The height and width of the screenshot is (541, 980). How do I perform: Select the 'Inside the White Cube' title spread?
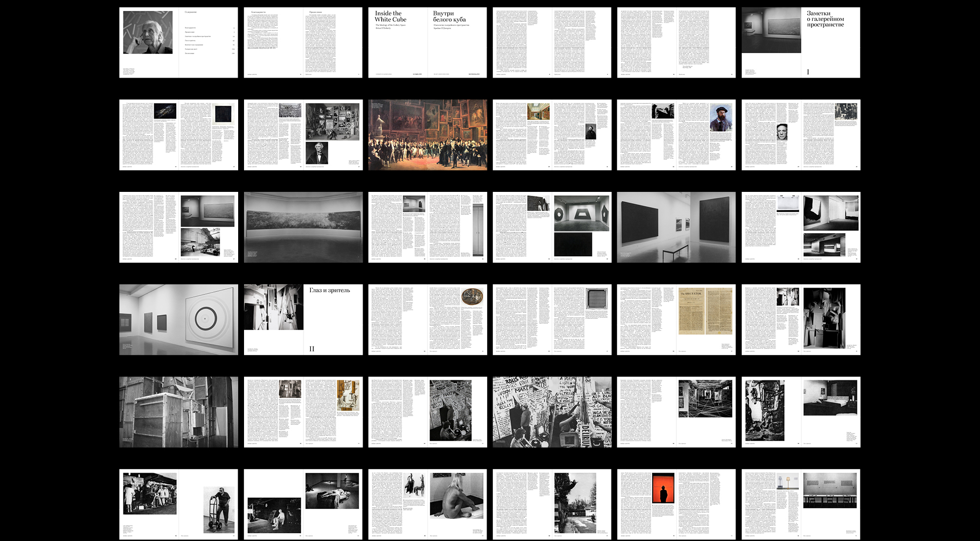click(x=427, y=42)
